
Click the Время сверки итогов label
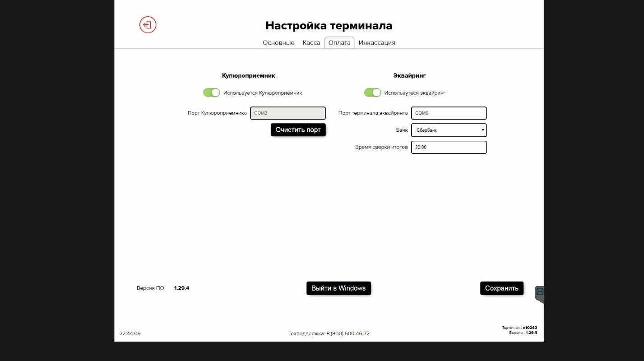381,147
